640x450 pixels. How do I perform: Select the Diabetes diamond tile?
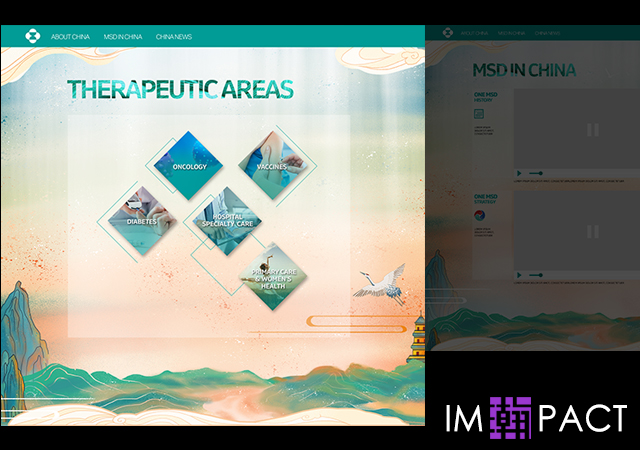[x=142, y=221]
